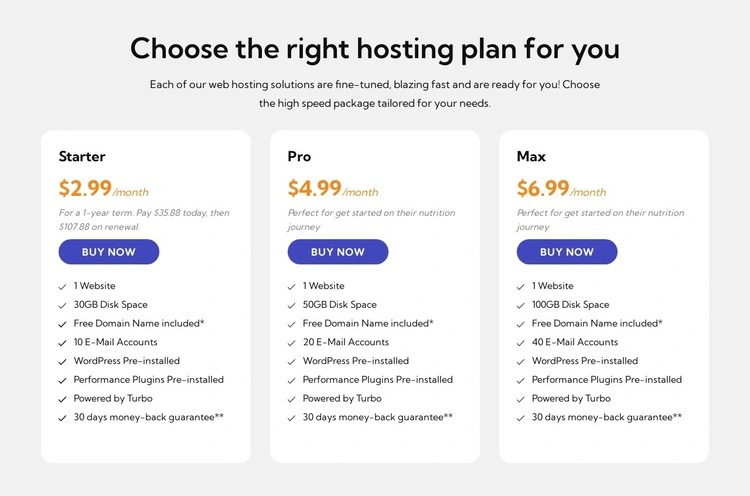
Task: Click checkmark next to 40 E-Mail Accounts
Action: coord(522,343)
